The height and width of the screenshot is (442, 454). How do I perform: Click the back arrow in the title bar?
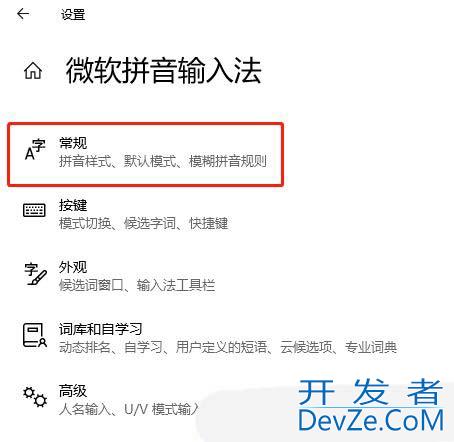coord(23,14)
